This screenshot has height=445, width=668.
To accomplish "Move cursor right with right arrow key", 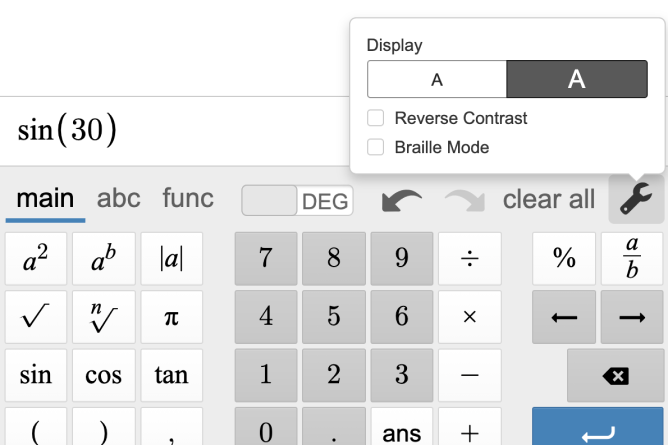I will [632, 317].
